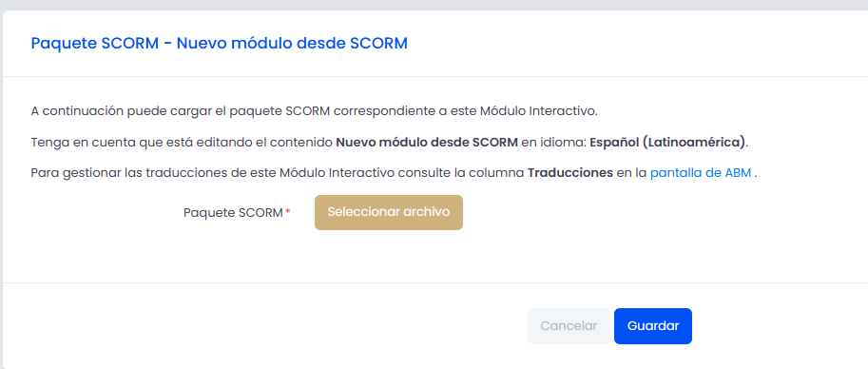Click the sentence starting A continuación puede cargar
This screenshot has width=868, height=369.
click(x=315, y=111)
